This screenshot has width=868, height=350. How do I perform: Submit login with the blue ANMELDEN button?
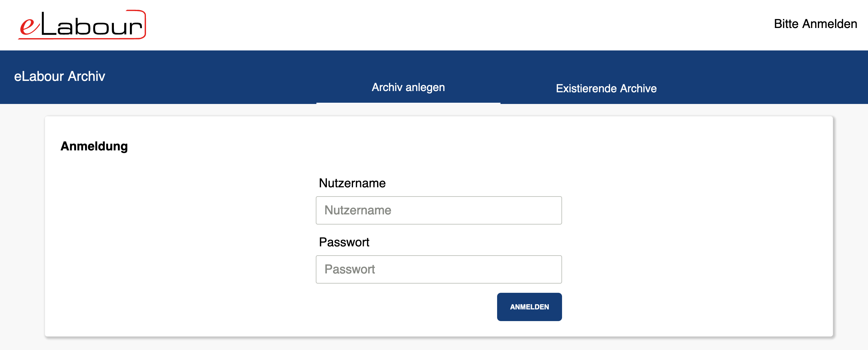tap(529, 307)
